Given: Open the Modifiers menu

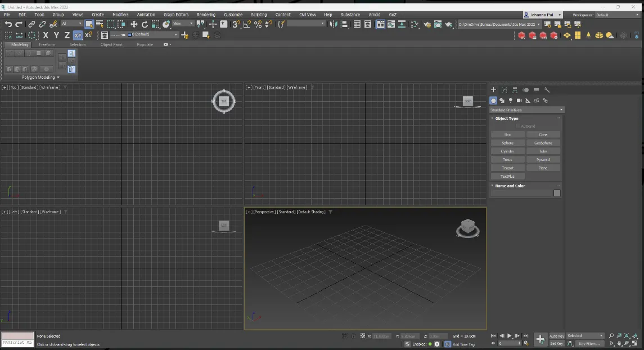Looking at the screenshot, I should click(120, 15).
